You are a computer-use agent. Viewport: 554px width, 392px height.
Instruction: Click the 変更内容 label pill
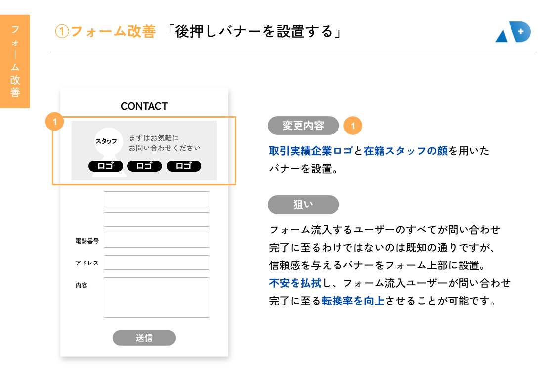pyautogui.click(x=303, y=126)
